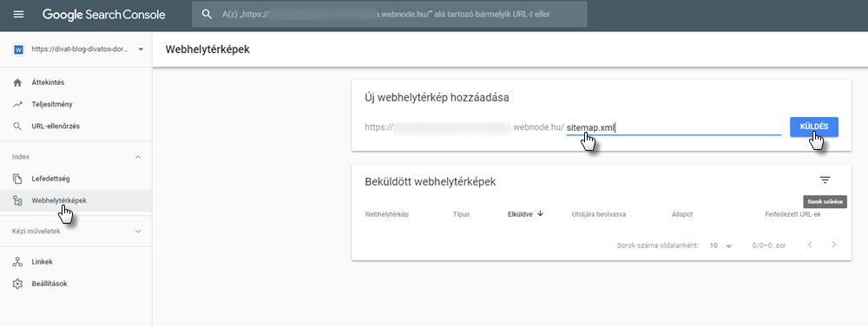The width and height of the screenshot is (868, 326).
Task: Click the trend-line icon beside Teljesítmény
Action: 17,104
